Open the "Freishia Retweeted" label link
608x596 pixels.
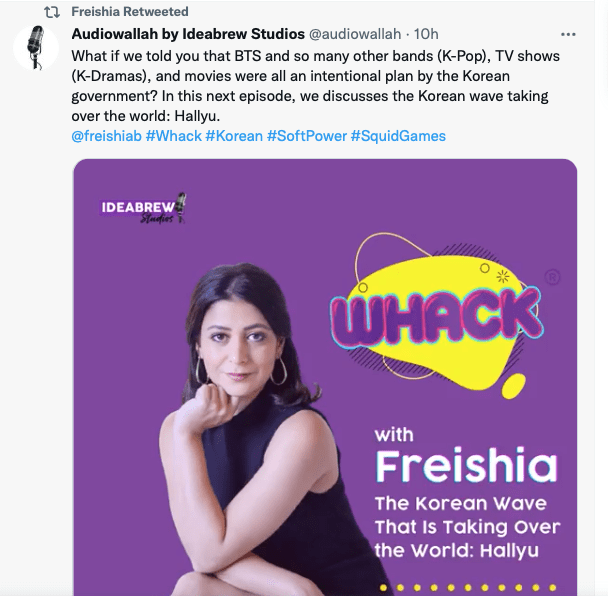(x=130, y=12)
